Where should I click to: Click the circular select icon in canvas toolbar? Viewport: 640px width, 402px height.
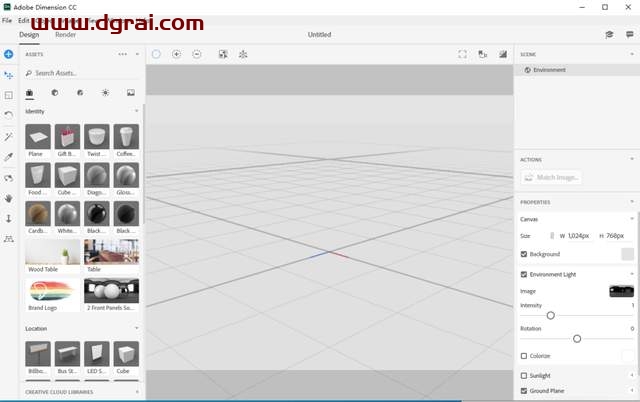point(156,54)
